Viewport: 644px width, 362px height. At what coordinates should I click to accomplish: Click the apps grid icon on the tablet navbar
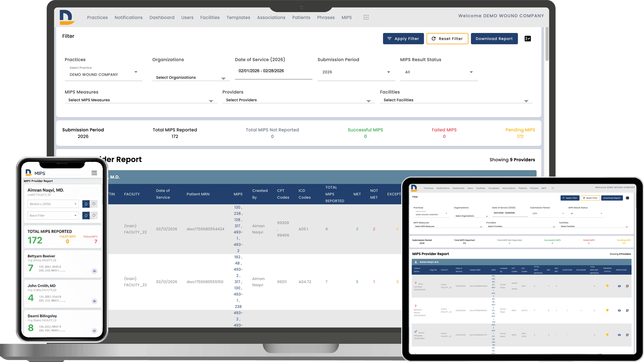click(553, 188)
